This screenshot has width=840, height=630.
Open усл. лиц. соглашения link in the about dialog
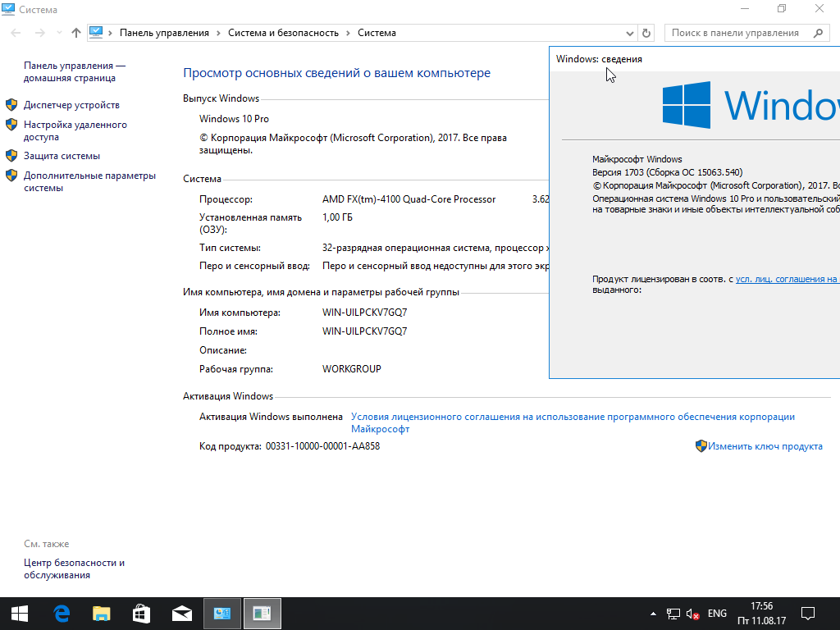pyautogui.click(x=787, y=279)
